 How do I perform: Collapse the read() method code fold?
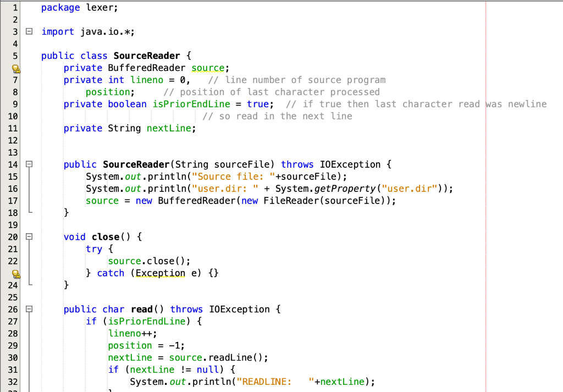[29, 309]
